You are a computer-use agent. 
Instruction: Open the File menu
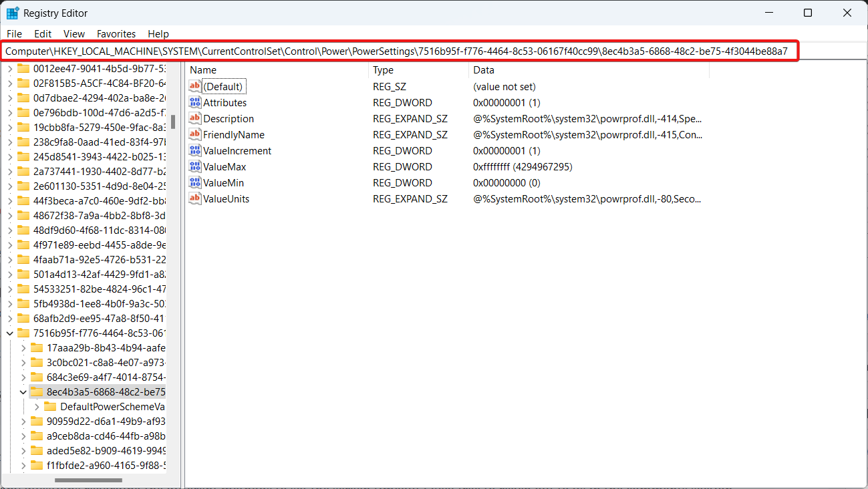pos(14,33)
